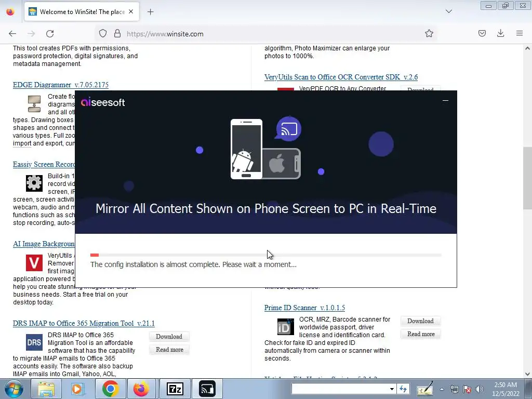Click the DRS product icon
532x399 pixels.
tap(34, 342)
